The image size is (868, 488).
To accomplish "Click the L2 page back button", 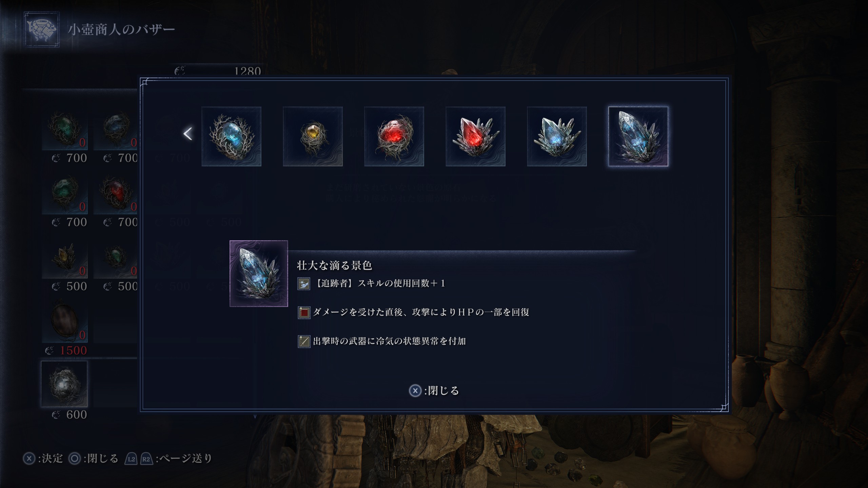I will point(132,459).
